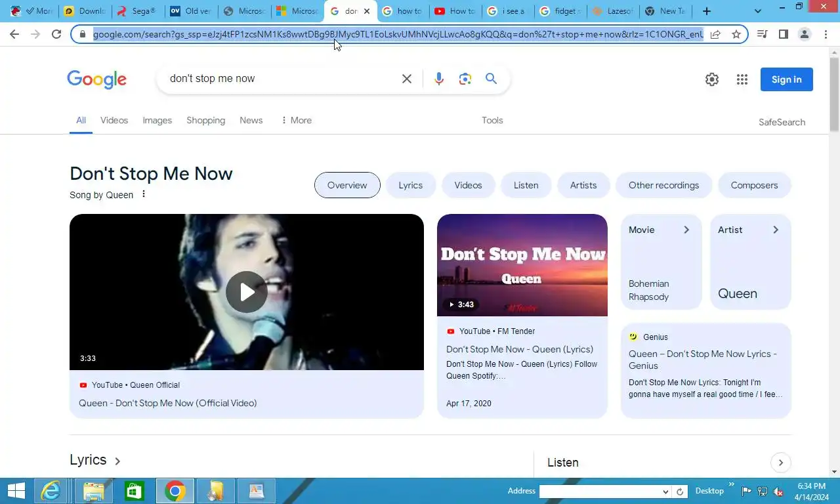Image resolution: width=840 pixels, height=504 pixels.
Task: Click the browser address bar URL
Action: 398,34
